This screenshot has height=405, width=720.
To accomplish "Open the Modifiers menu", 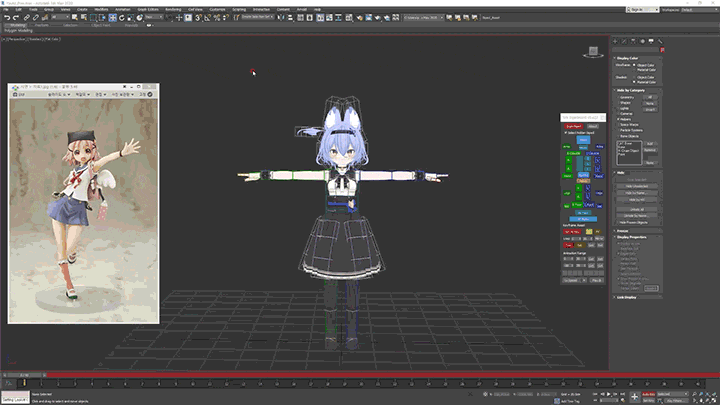I will [101, 9].
